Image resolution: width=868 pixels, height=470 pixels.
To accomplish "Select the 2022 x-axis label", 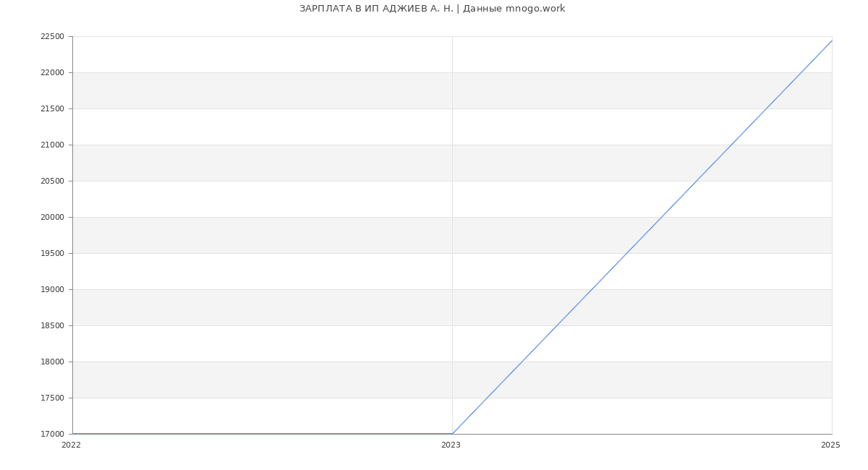I will (x=71, y=445).
